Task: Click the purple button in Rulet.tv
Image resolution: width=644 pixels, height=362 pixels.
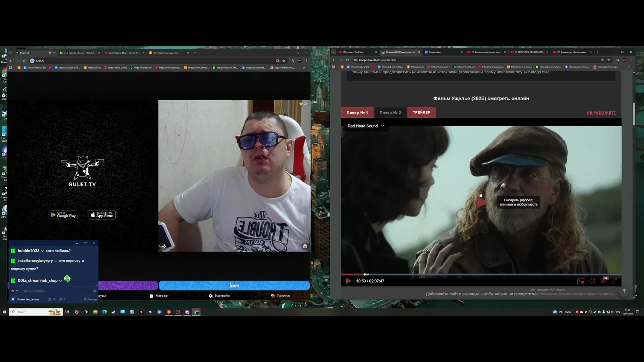Action: (x=128, y=285)
